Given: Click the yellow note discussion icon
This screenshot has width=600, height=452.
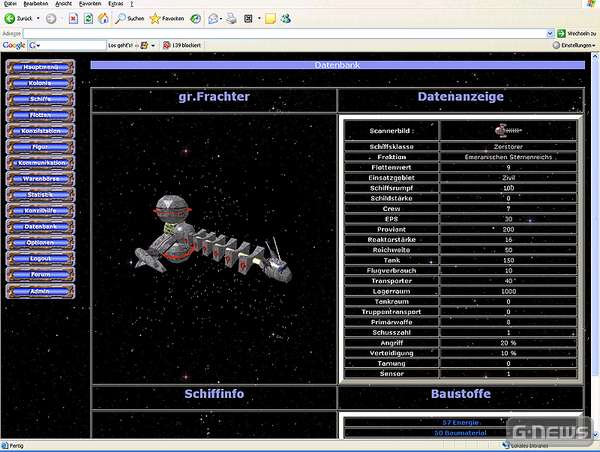Looking at the screenshot, I should (x=270, y=18).
